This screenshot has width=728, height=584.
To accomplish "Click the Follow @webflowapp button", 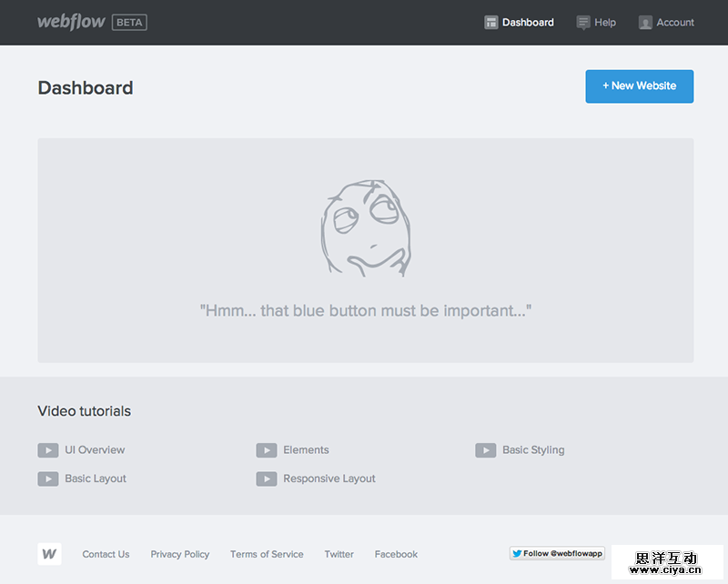I will [x=556, y=552].
